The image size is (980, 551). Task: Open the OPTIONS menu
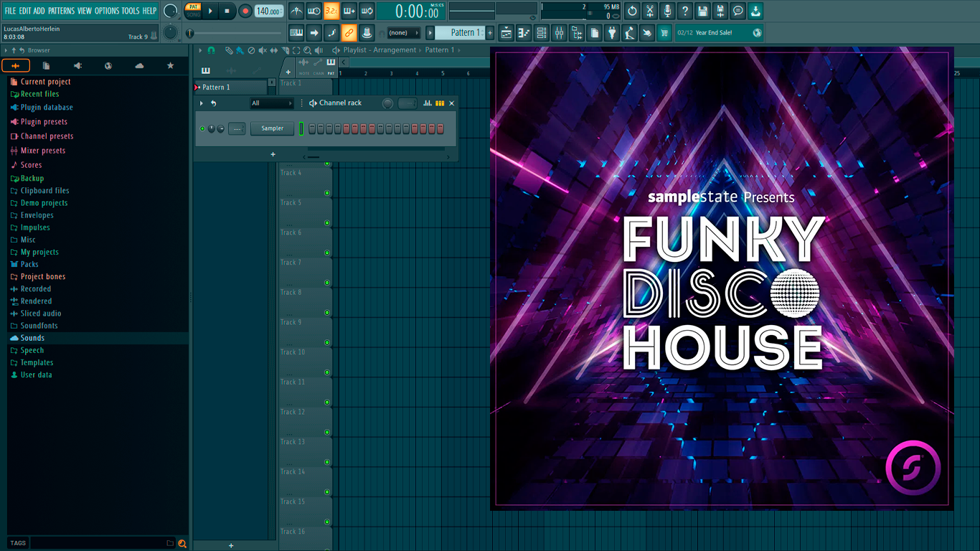coord(107,11)
